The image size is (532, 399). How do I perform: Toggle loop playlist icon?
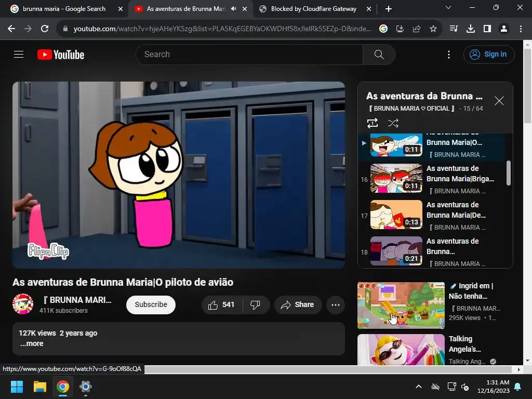click(x=373, y=123)
